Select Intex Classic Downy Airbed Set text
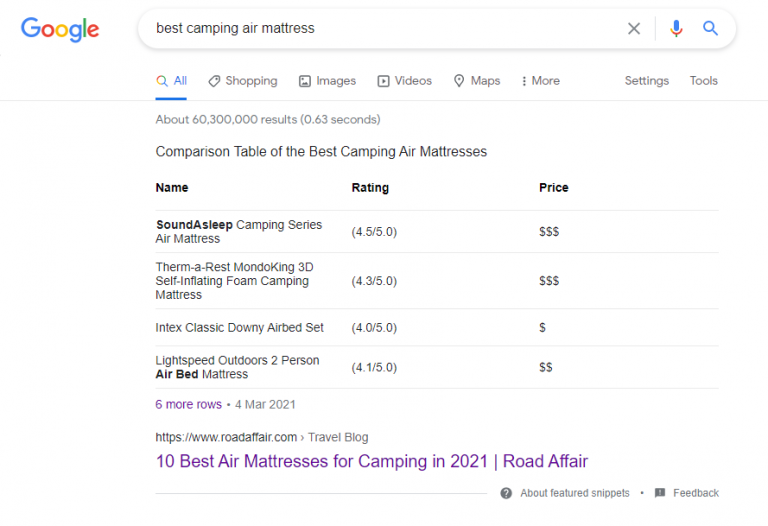The width and height of the screenshot is (768, 526). (240, 328)
